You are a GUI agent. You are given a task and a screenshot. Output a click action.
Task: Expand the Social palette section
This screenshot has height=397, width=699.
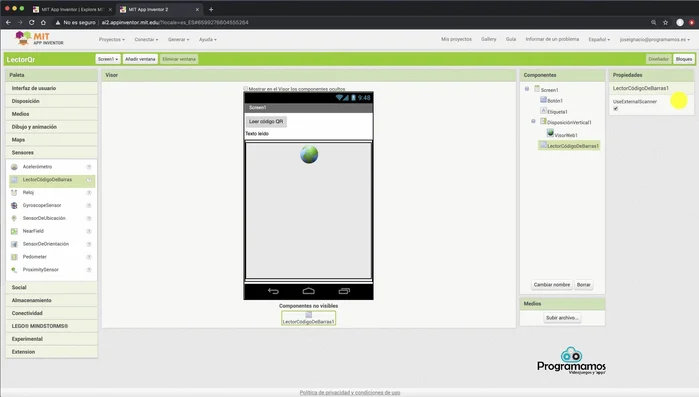click(x=52, y=287)
